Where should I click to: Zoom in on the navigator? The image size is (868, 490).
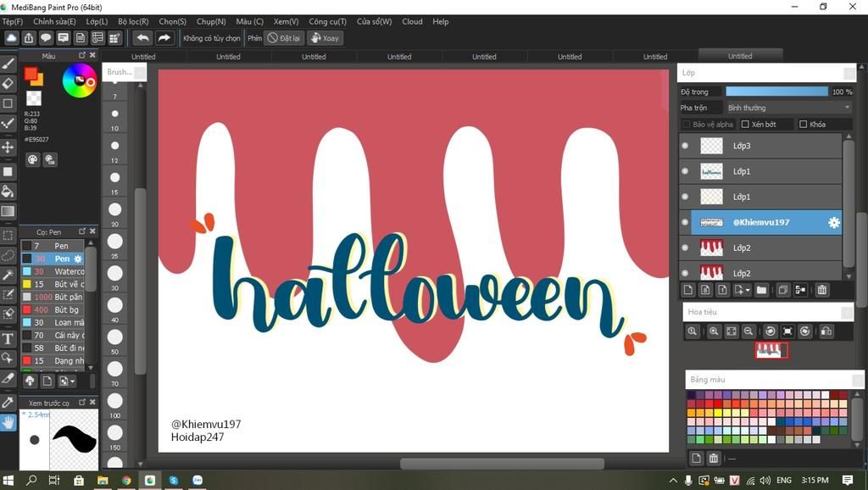714,331
